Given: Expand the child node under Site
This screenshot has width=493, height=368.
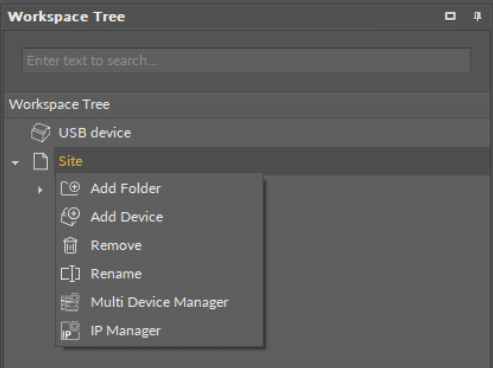Looking at the screenshot, I should [40, 190].
